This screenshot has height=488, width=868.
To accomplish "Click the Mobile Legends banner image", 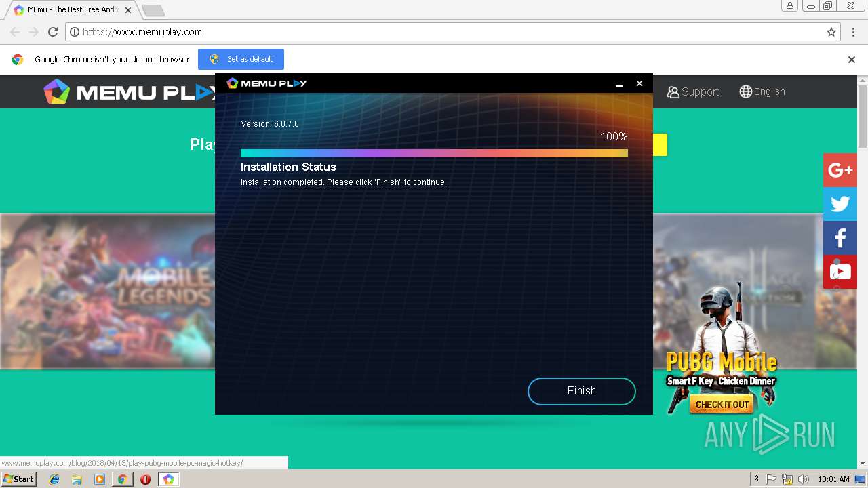I will click(108, 291).
